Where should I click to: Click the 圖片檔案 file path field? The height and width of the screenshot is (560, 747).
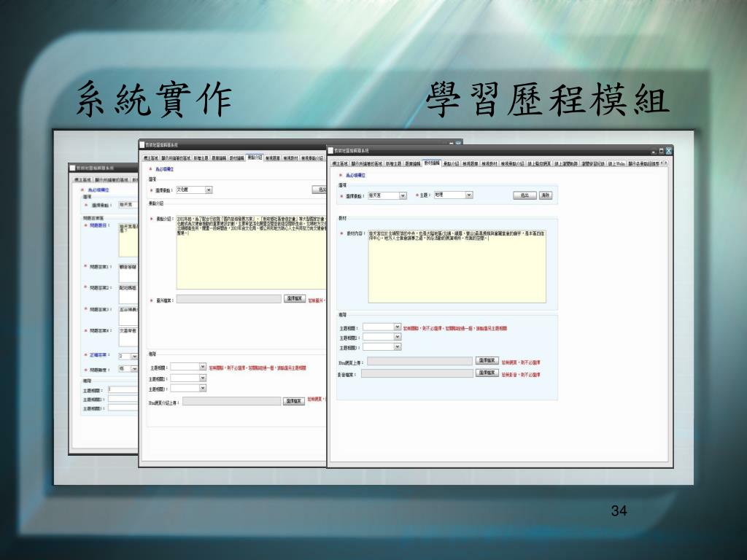[228, 299]
